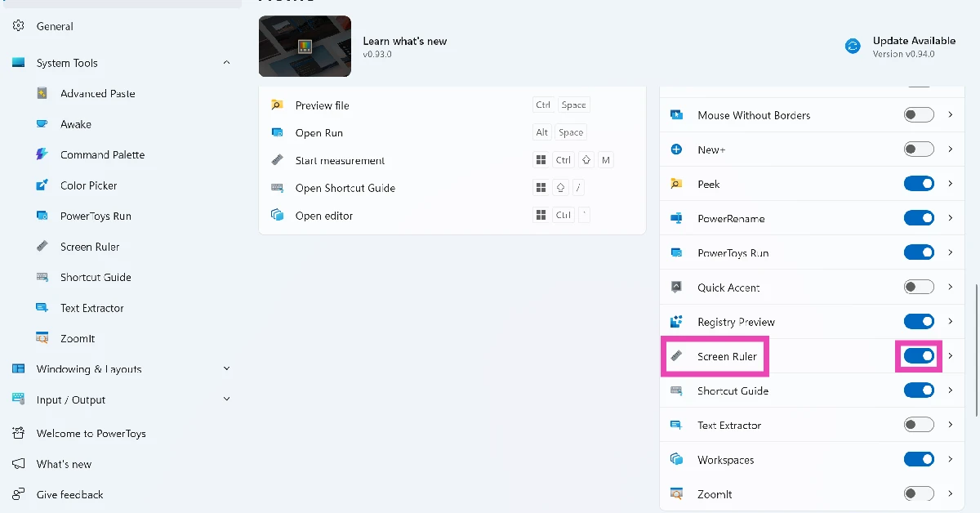This screenshot has width=980, height=513.
Task: Open Mouse Without Borders settings chevron
Action: coord(951,115)
